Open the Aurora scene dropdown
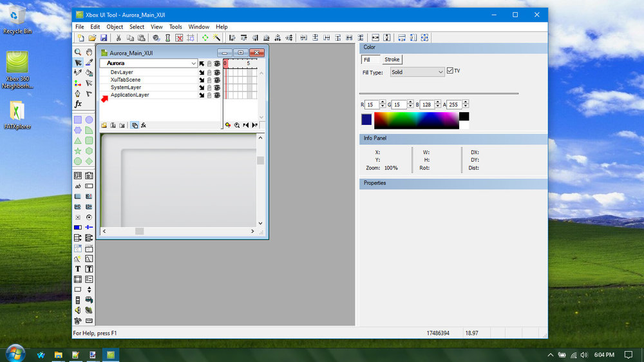Image resolution: width=644 pixels, height=362 pixels. pyautogui.click(x=149, y=63)
